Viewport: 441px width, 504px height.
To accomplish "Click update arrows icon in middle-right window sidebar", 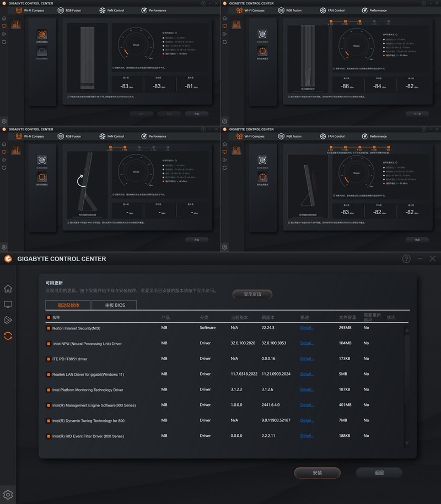I will tap(225, 168).
